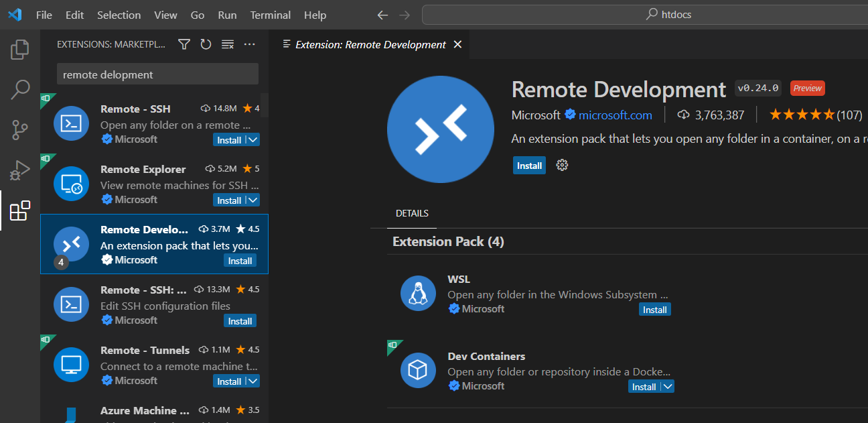Viewport: 868px width, 423px height.
Task: Open the Run menu
Action: (x=227, y=15)
